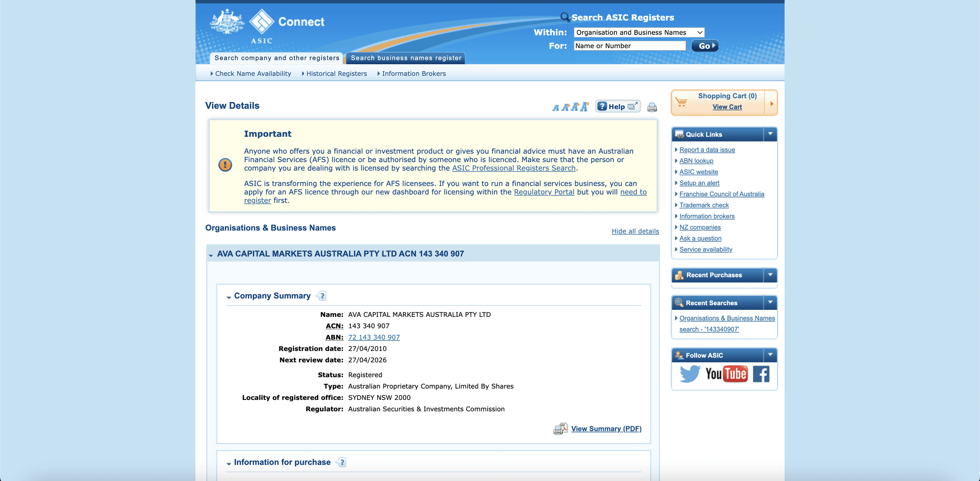Open ASIC Twitter page
Image resolution: width=980 pixels, height=481 pixels.
pos(690,374)
